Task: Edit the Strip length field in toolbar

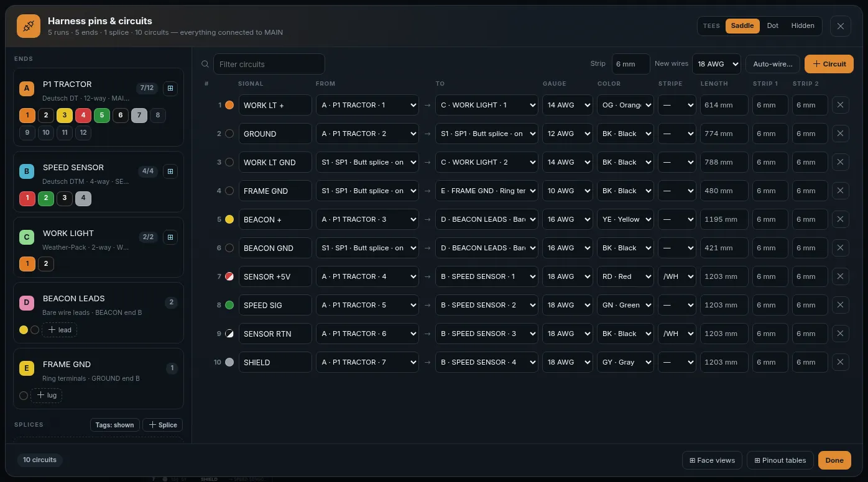Action: point(630,64)
